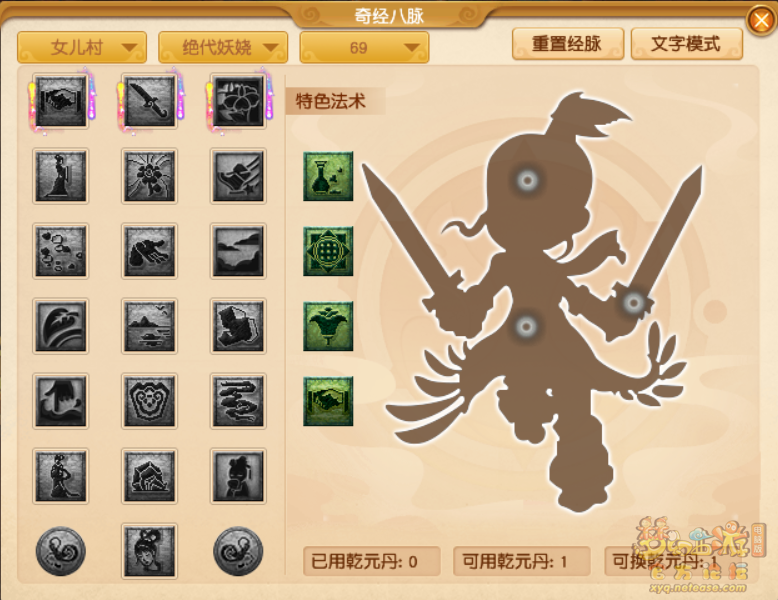The height and width of the screenshot is (600, 778).
Task: Select the handshake meridian skill icon
Action: [61, 101]
